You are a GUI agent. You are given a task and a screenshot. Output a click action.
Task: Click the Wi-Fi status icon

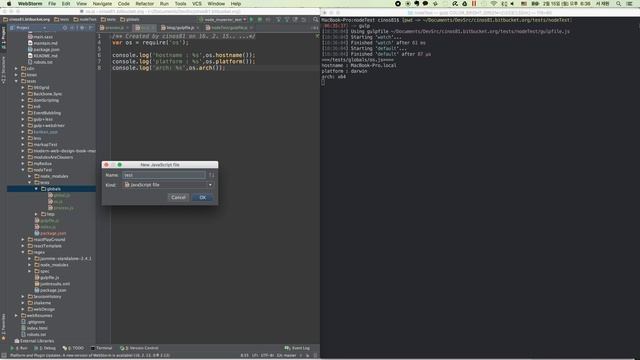[493, 4]
